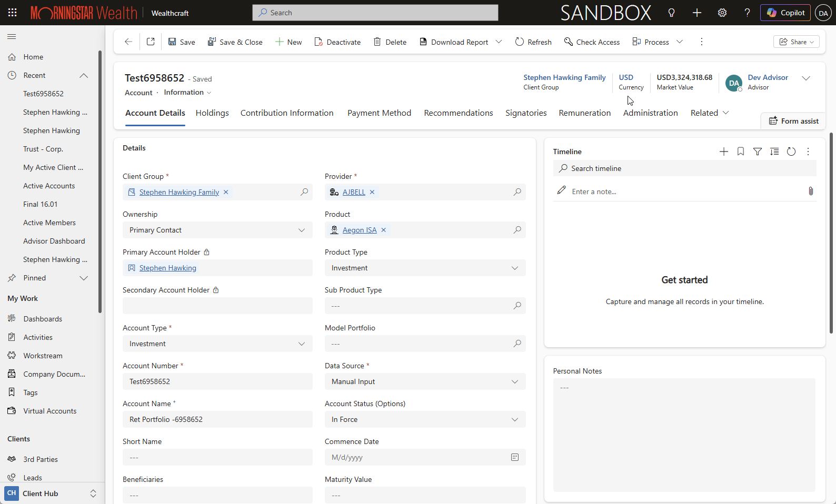Open the timeline filter icon

[758, 152]
